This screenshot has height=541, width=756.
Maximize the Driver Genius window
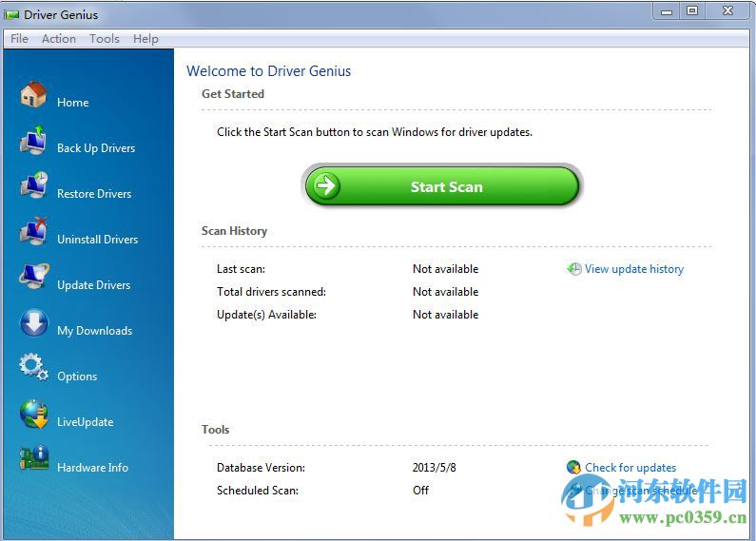pos(692,11)
